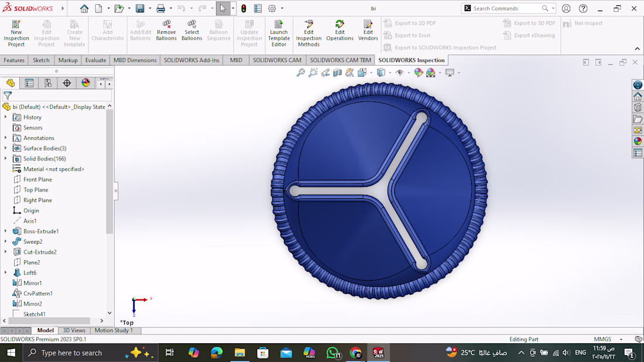Image resolution: width=644 pixels, height=362 pixels.
Task: Expand the Surface Bodies(3) node
Action: (6, 148)
